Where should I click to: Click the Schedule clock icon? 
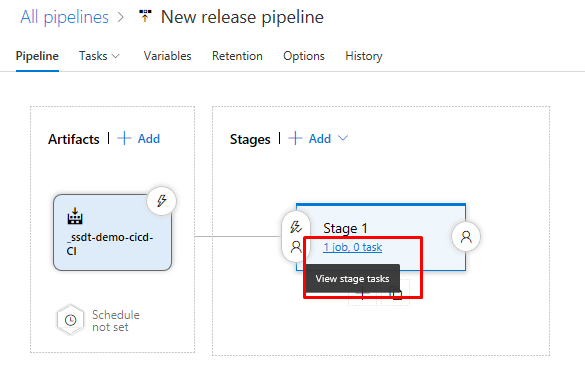(71, 320)
